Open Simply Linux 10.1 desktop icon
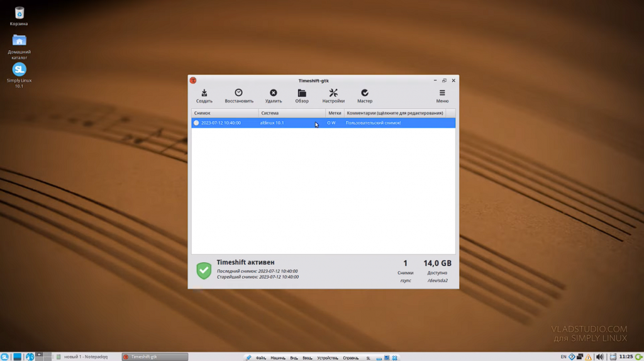Screen dimensions: 644x361 19,75
